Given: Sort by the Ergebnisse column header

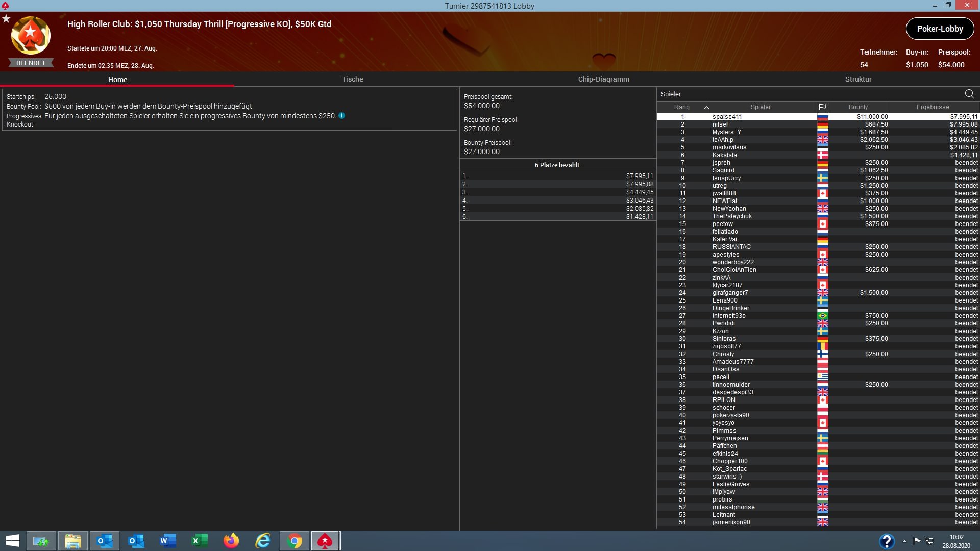Looking at the screenshot, I should [x=933, y=107].
